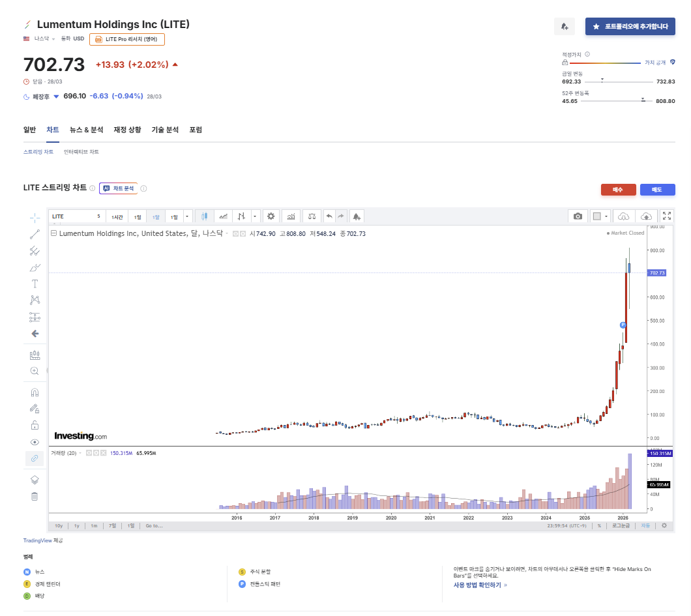Open the 인터랙티브 차트 sub-tab
This screenshot has width=691, height=616.
tap(81, 152)
